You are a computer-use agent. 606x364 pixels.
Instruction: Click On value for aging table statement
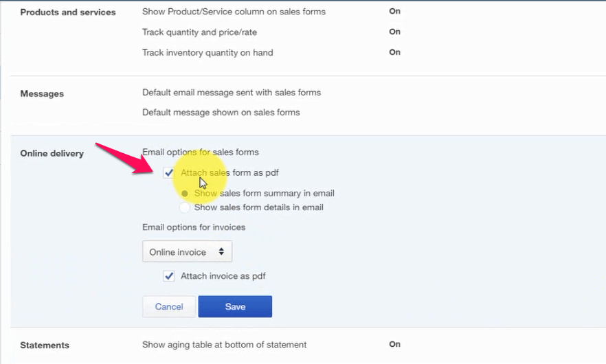(x=394, y=344)
